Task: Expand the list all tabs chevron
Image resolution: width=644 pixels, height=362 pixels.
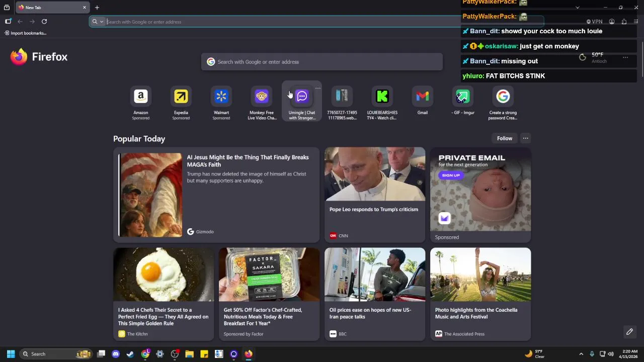Action: [x=577, y=8]
